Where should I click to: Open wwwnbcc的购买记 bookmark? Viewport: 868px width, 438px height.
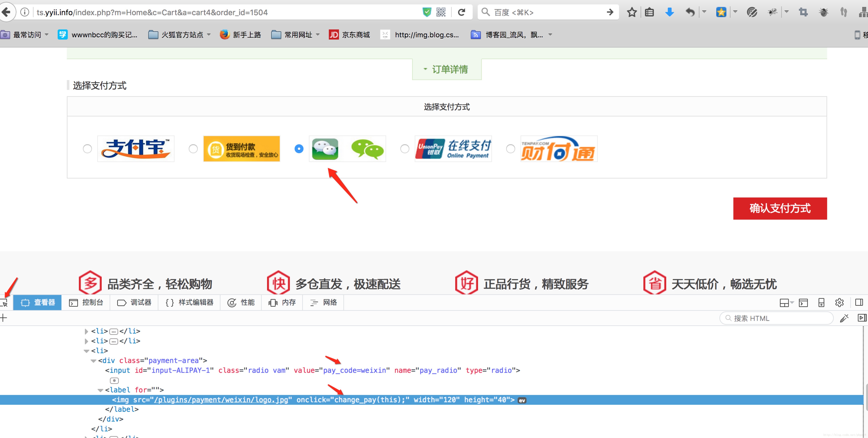pyautogui.click(x=98, y=35)
